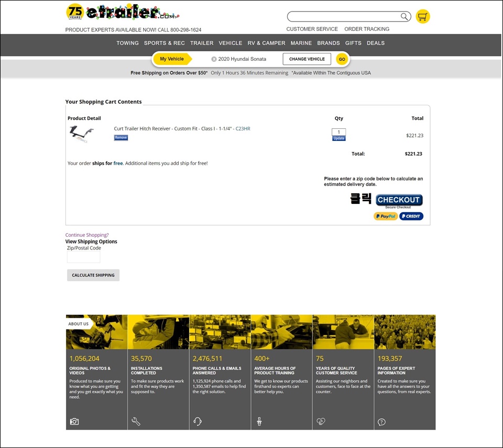Click the headset icon under Phone Calls
Image resolution: width=503 pixels, height=448 pixels.
click(x=198, y=421)
